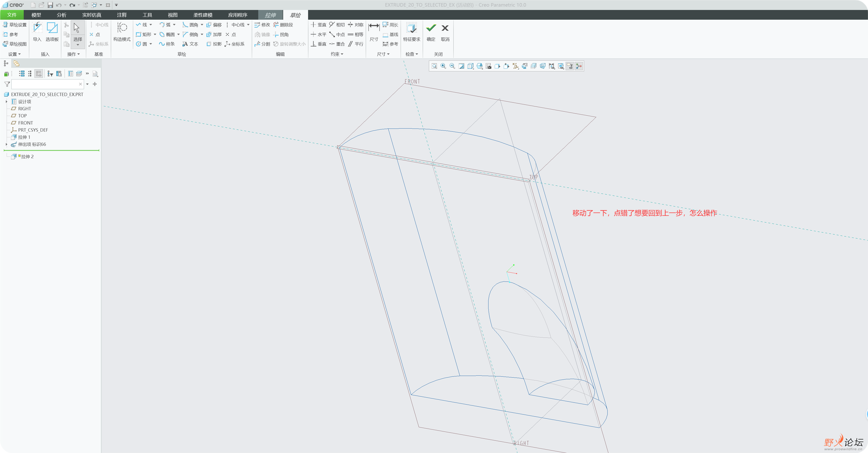The height and width of the screenshot is (453, 868).
Task: Click the Zoom In icon in graphics toolbar
Action: [x=443, y=66]
